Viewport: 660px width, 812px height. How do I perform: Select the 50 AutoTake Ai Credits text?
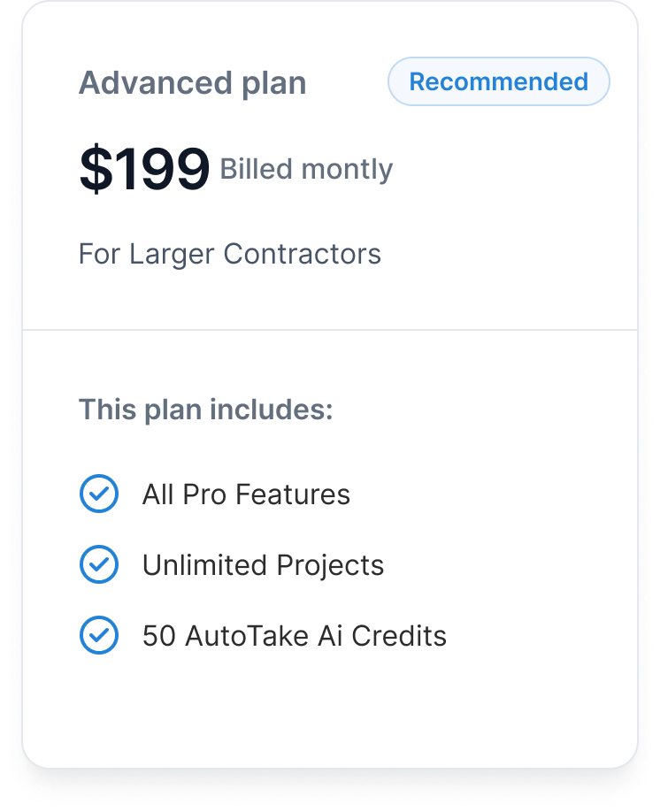click(x=295, y=635)
